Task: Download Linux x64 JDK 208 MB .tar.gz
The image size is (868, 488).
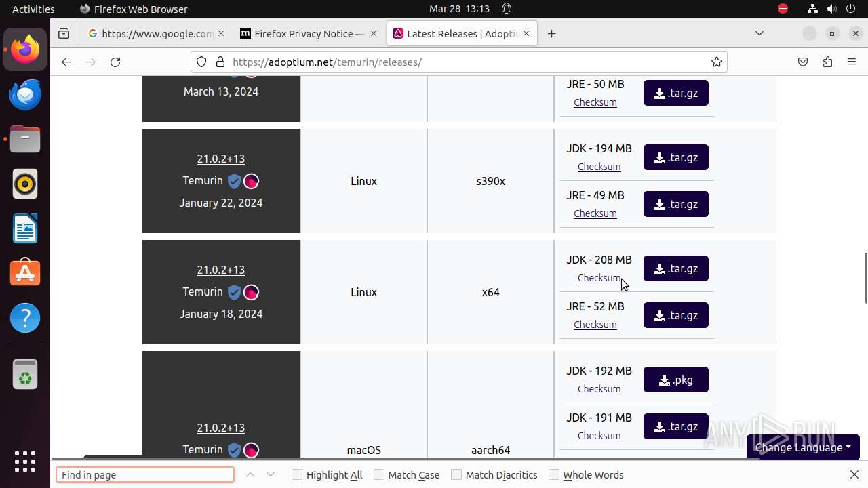Action: [x=676, y=268]
